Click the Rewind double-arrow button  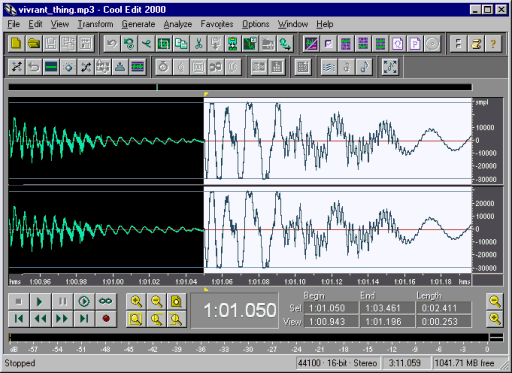(40, 319)
